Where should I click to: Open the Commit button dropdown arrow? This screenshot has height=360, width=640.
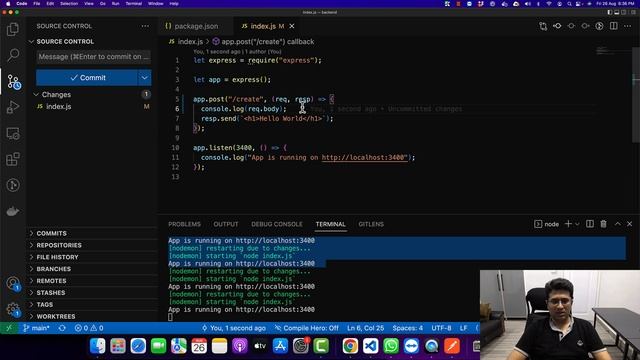pyautogui.click(x=144, y=78)
